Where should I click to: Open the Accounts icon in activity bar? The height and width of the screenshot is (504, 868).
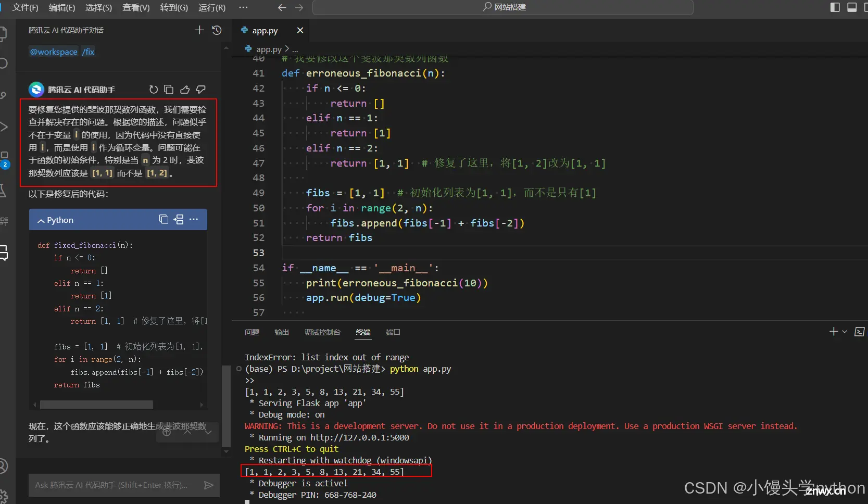[3, 466]
